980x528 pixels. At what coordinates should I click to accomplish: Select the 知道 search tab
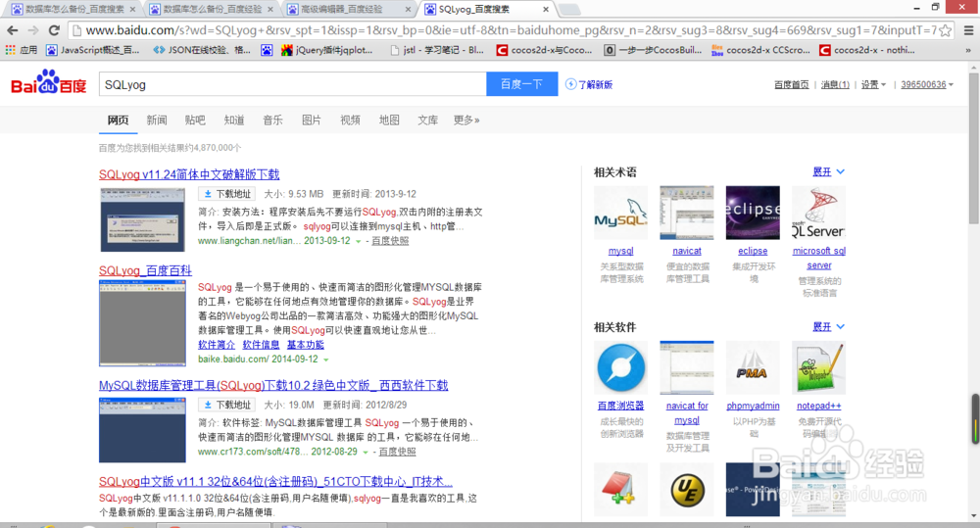(234, 120)
